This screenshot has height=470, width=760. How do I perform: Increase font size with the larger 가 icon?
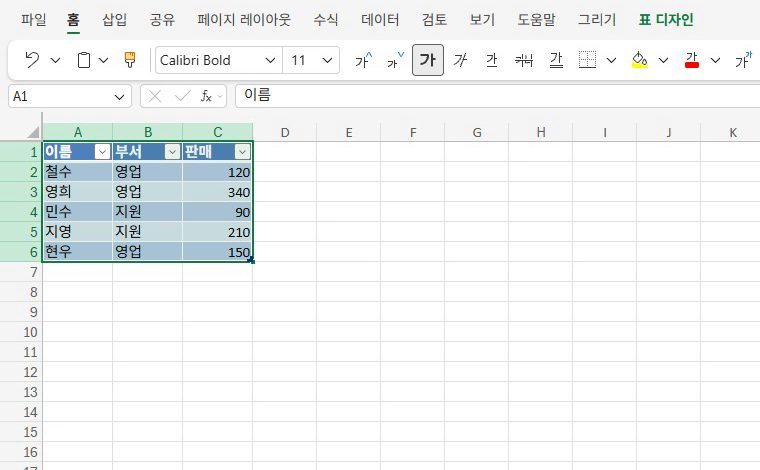(364, 60)
